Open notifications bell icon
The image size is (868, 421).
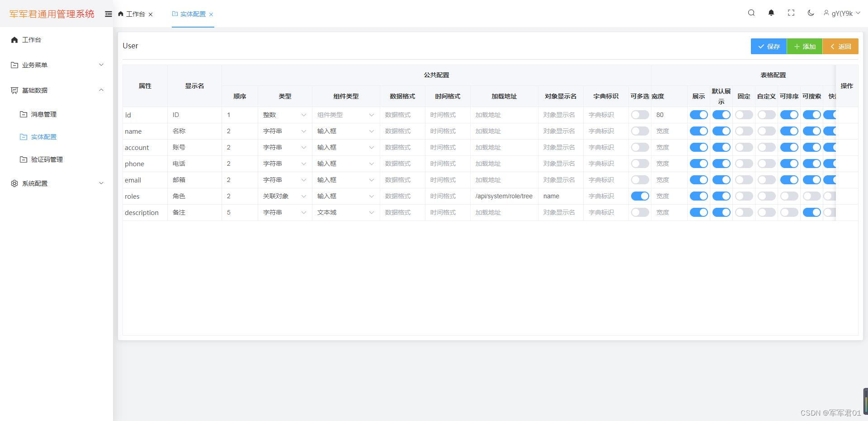click(x=771, y=13)
